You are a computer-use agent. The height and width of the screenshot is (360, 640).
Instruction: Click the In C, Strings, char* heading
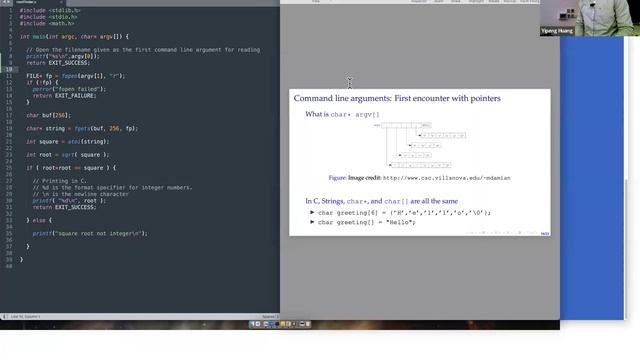[382, 201]
